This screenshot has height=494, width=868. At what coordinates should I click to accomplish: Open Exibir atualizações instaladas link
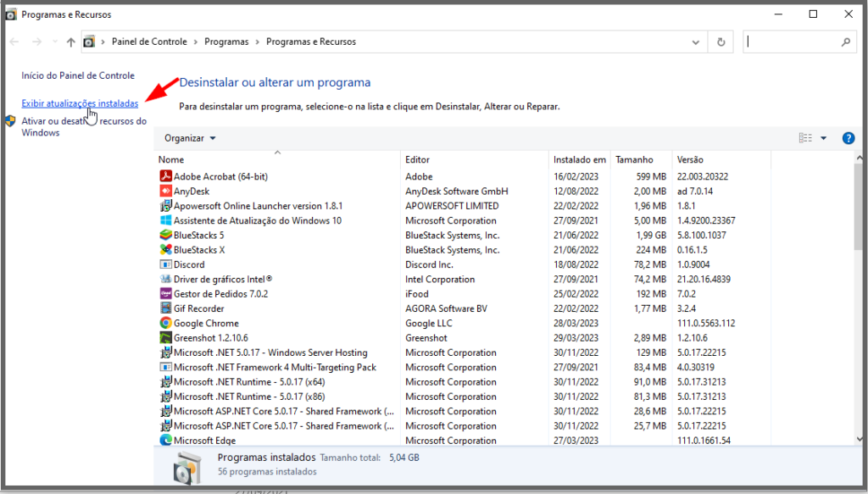[80, 103]
